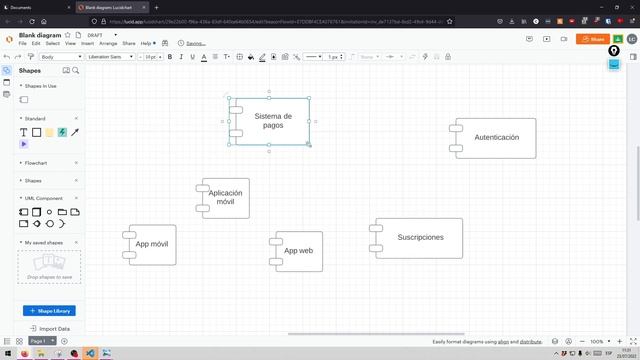Open the text color picker
The height and width of the screenshot is (360, 640).
click(x=204, y=57)
